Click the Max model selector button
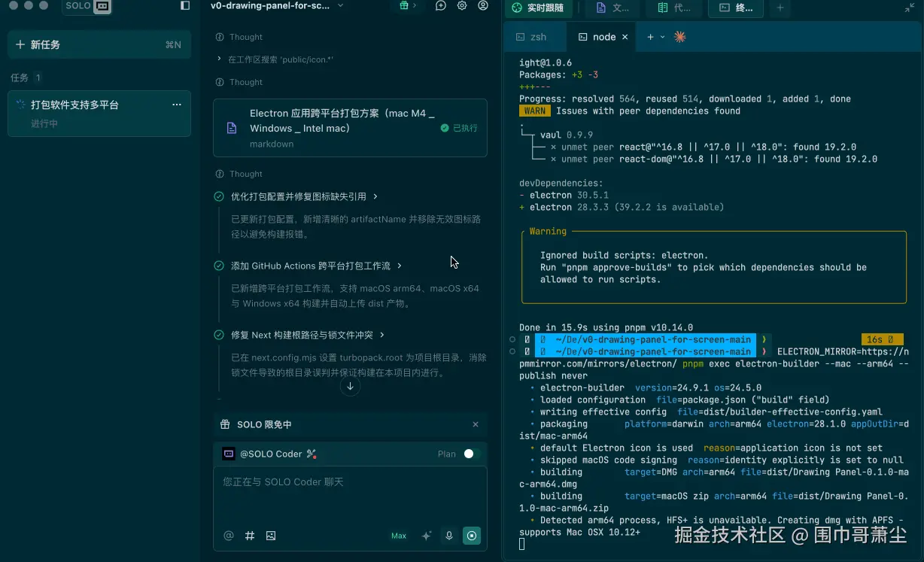This screenshot has height=562, width=924. [399, 536]
